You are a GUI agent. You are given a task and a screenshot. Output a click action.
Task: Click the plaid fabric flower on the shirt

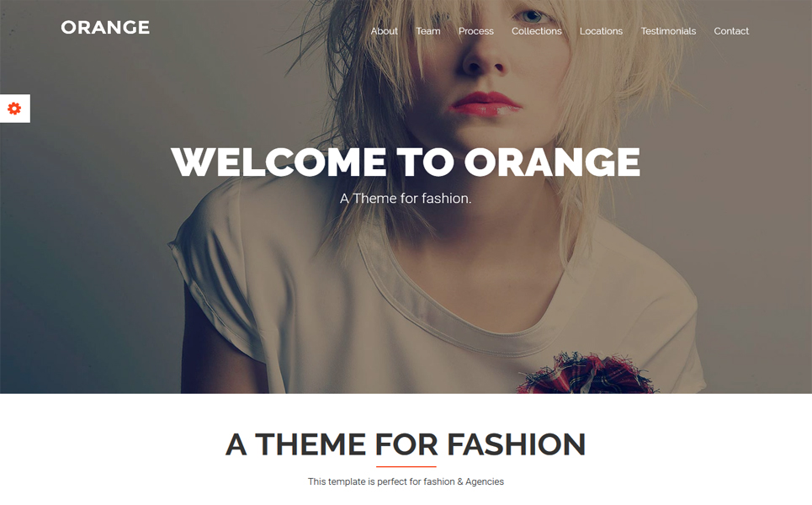click(588, 374)
